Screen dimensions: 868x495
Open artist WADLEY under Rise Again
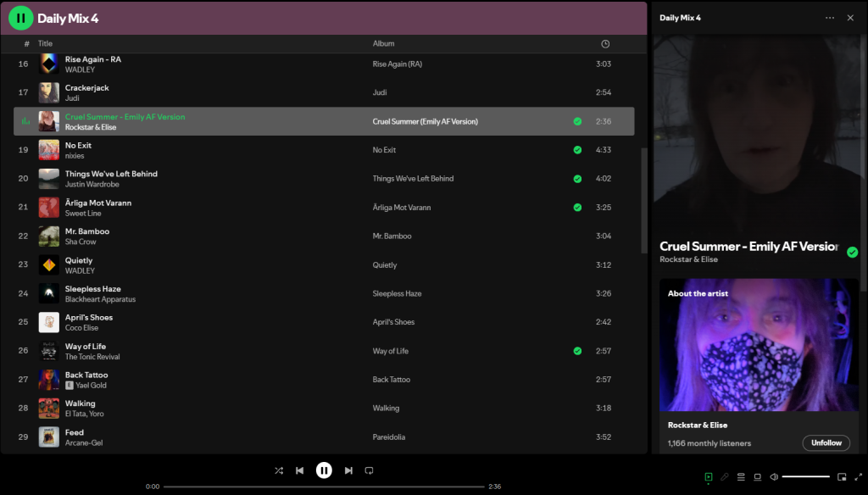point(80,70)
